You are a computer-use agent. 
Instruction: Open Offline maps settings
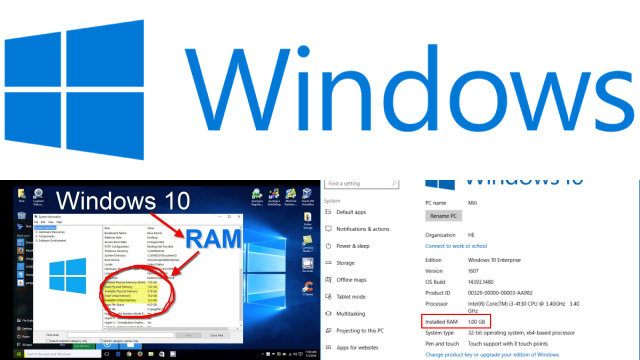346,280
